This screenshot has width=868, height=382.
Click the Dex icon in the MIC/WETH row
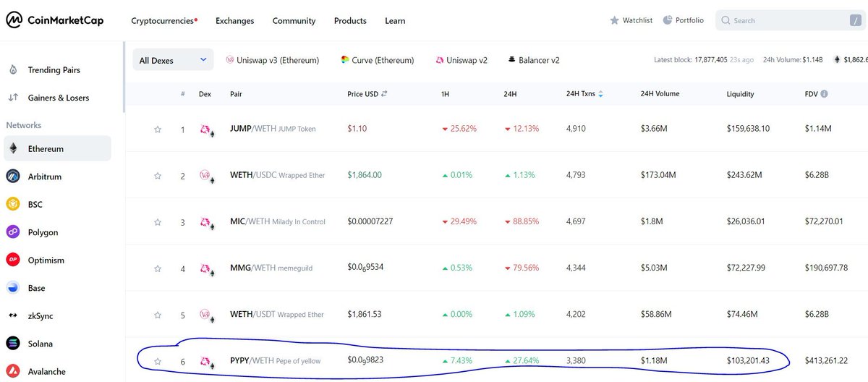(207, 222)
